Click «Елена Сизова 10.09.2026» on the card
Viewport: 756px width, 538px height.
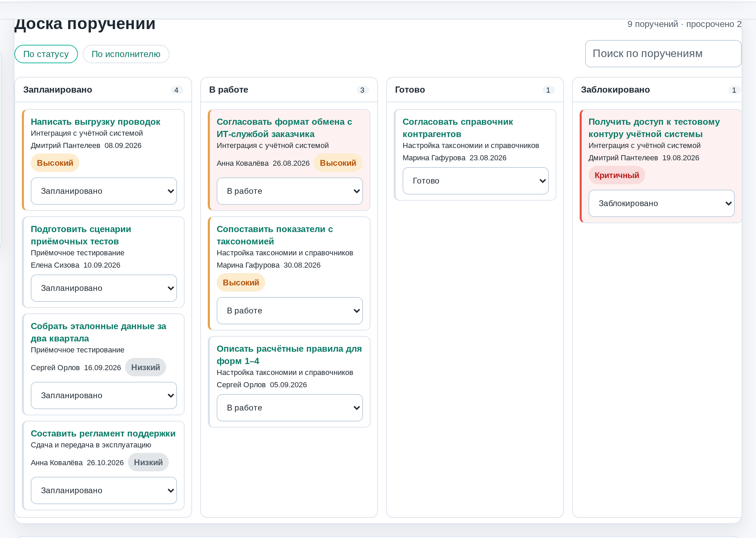coord(76,265)
